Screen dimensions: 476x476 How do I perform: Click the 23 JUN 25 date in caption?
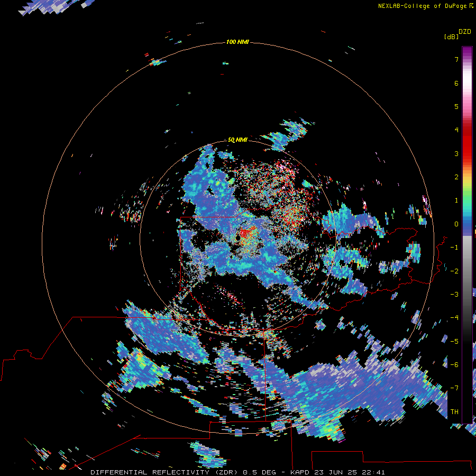tap(336, 472)
